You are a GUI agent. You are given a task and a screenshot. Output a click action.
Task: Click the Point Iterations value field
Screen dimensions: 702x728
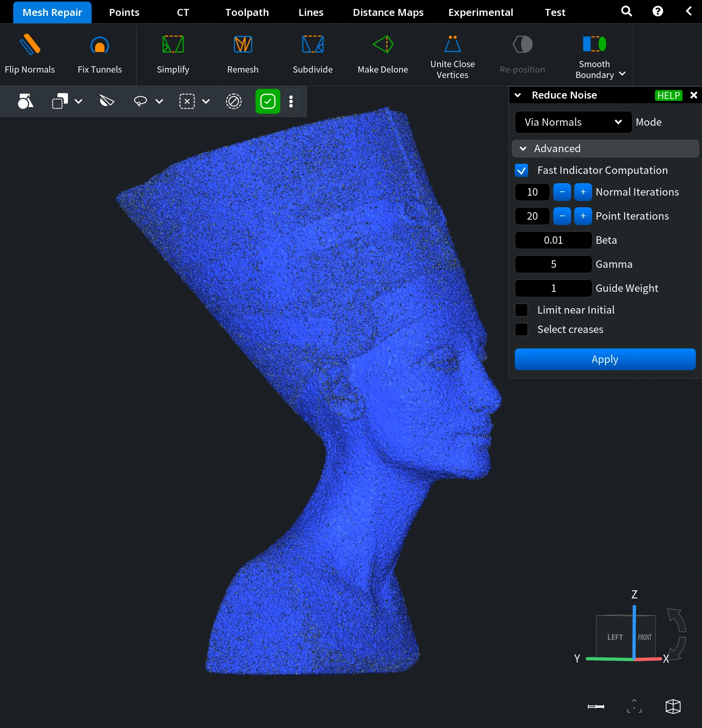tap(532, 216)
